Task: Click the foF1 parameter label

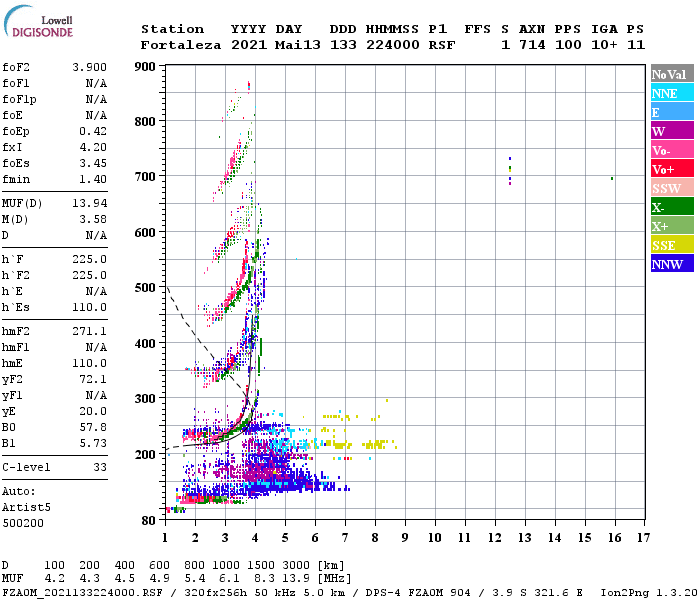Action: (16, 83)
